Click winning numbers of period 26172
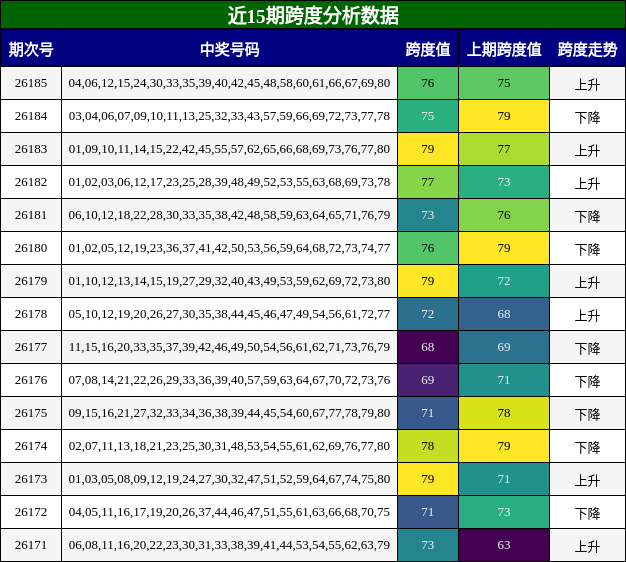Screen dimensions: 626x562 pos(230,512)
